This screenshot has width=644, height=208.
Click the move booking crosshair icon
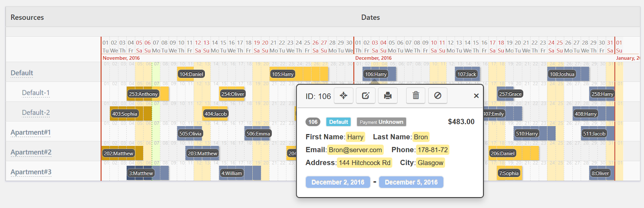343,96
